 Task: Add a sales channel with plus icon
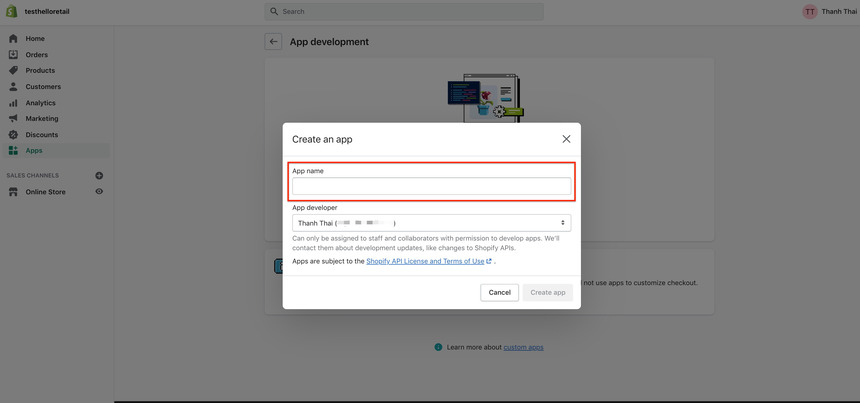(99, 176)
